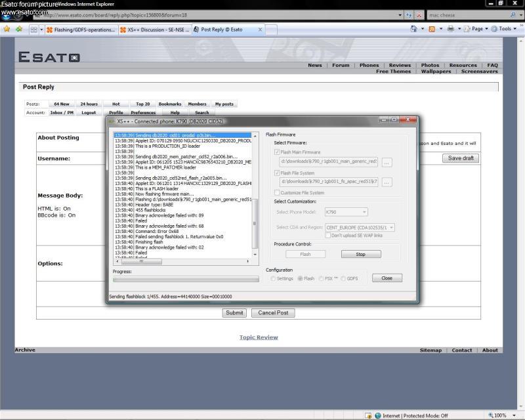Screen dimensions: 525x420
Task: Select the Flash configuration radio button
Action: tap(300, 279)
